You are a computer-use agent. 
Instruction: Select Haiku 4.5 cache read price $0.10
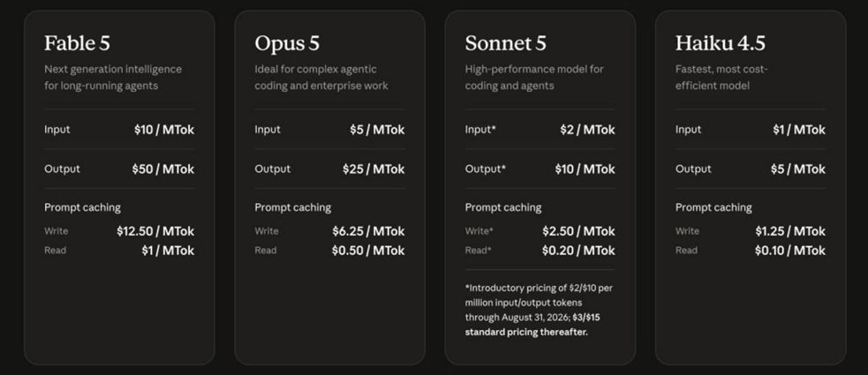(x=790, y=250)
